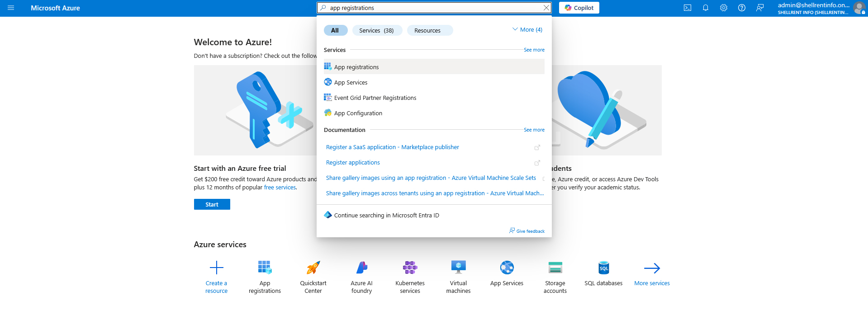
Task: Click the Microsoft Entra ID diamond icon
Action: [x=328, y=215]
